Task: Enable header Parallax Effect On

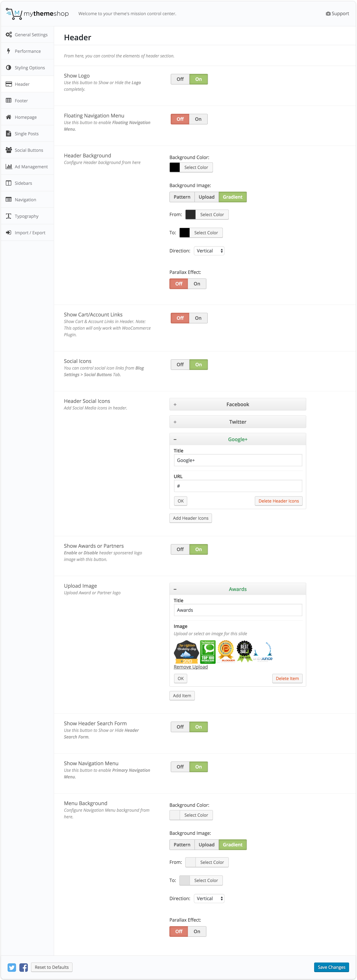Action: (197, 284)
